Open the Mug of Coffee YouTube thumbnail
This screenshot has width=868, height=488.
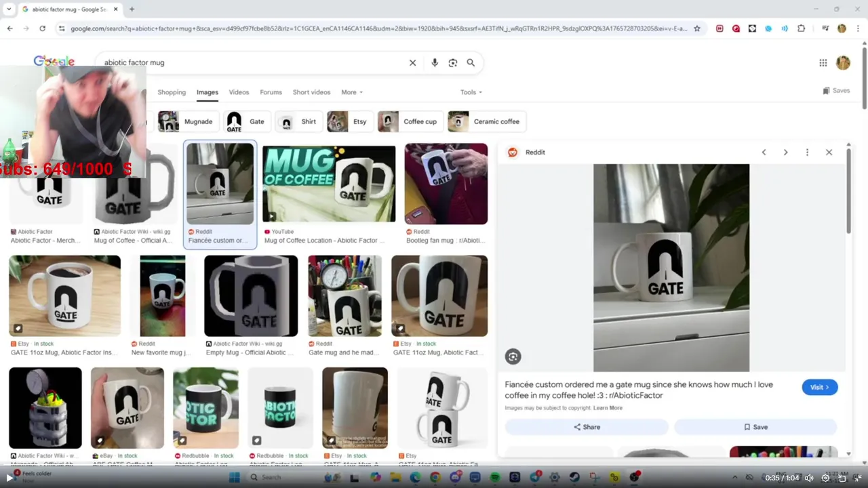[x=329, y=184]
